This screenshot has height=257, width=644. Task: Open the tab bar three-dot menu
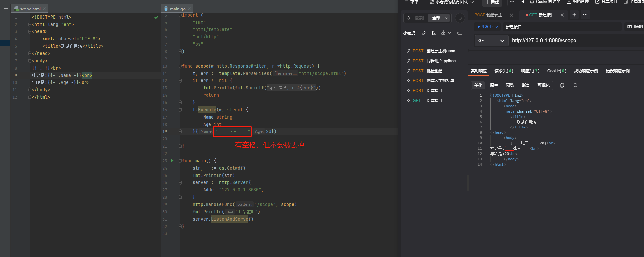coord(585,15)
